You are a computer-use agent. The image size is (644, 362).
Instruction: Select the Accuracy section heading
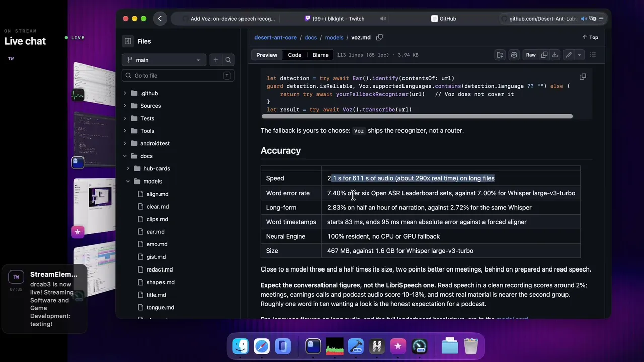coord(281,150)
